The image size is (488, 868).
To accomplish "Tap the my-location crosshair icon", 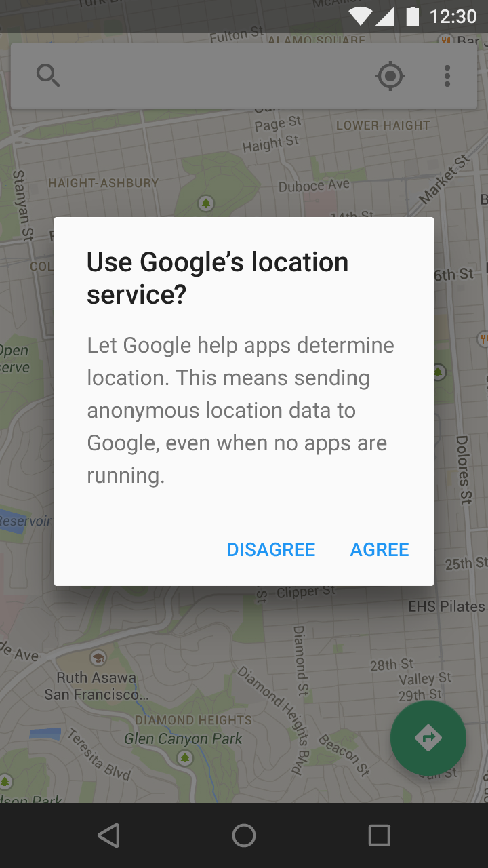I will point(390,76).
